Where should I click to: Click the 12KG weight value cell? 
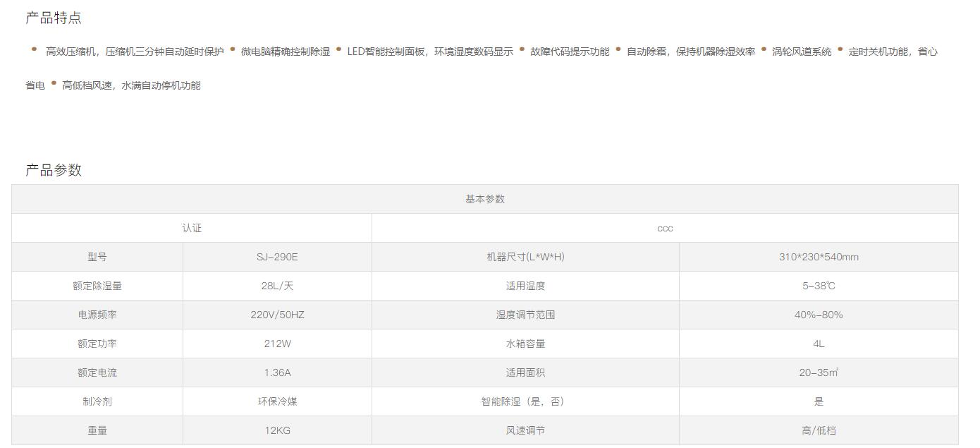pyautogui.click(x=277, y=430)
